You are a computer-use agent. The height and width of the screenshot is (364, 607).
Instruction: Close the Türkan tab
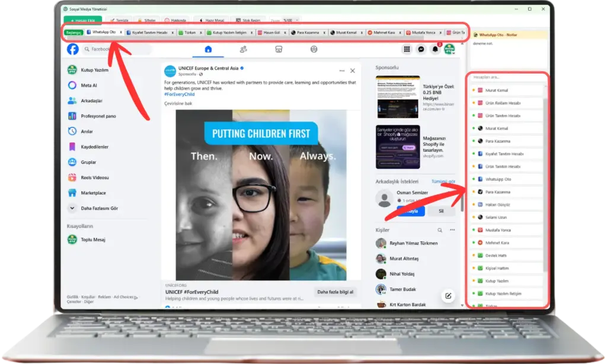(x=201, y=33)
